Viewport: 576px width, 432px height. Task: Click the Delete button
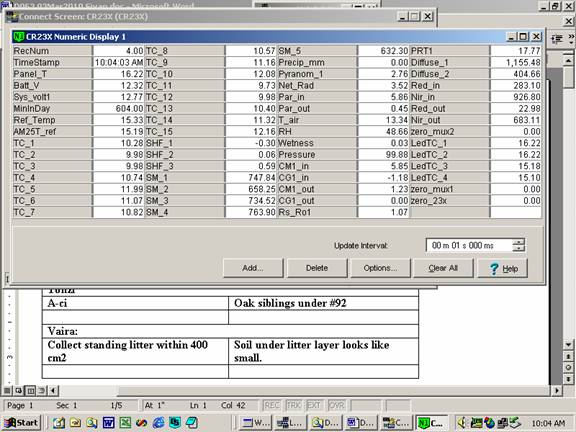tap(317, 268)
